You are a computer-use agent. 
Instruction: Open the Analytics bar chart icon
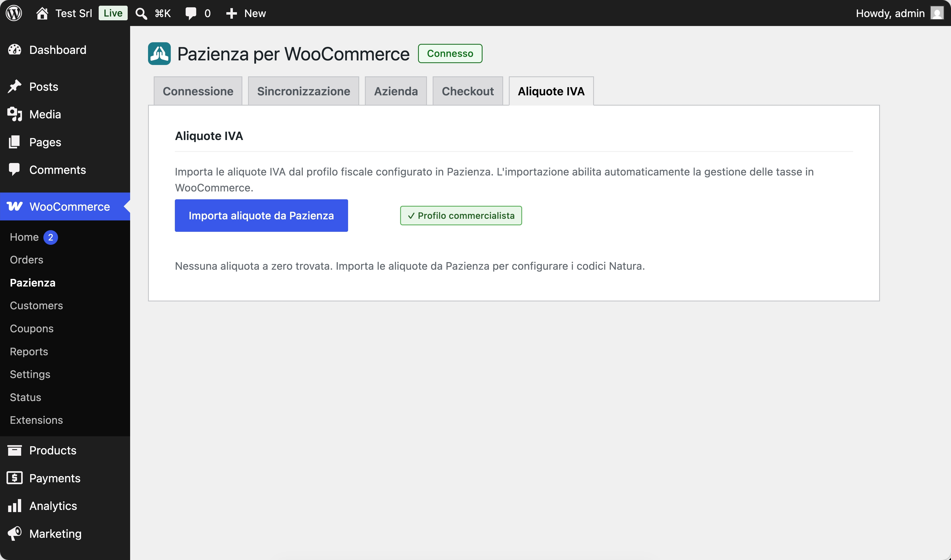pyautogui.click(x=15, y=506)
